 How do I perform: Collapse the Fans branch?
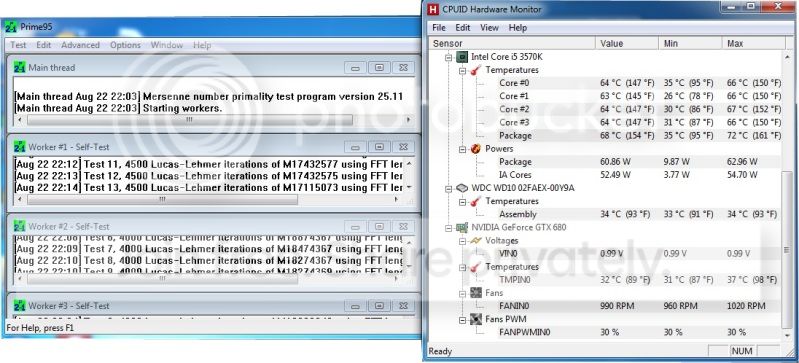click(463, 293)
